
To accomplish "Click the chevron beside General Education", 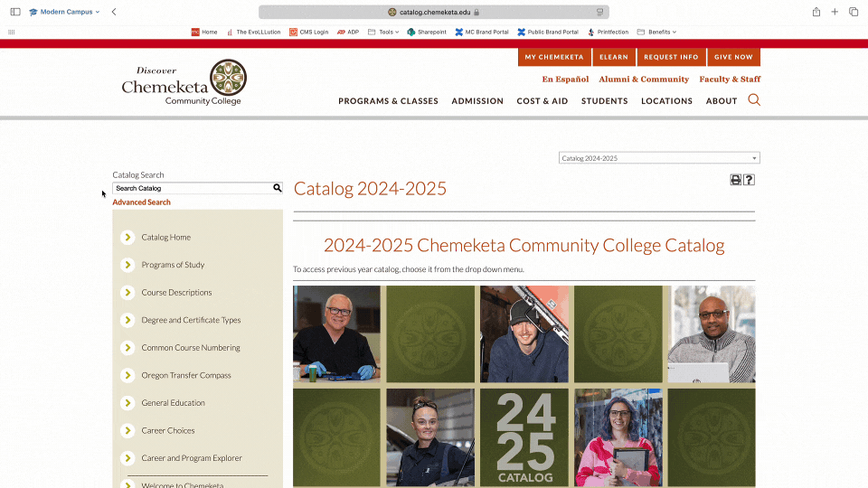I will point(127,403).
